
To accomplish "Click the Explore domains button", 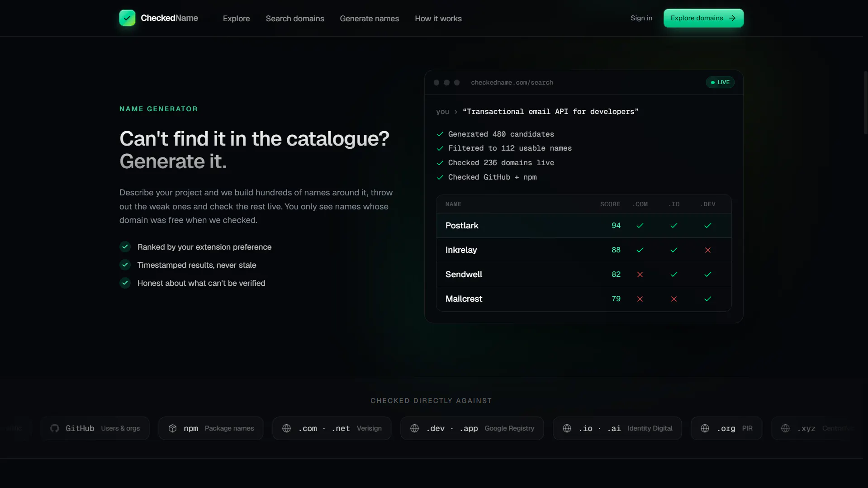I will (x=703, y=18).
